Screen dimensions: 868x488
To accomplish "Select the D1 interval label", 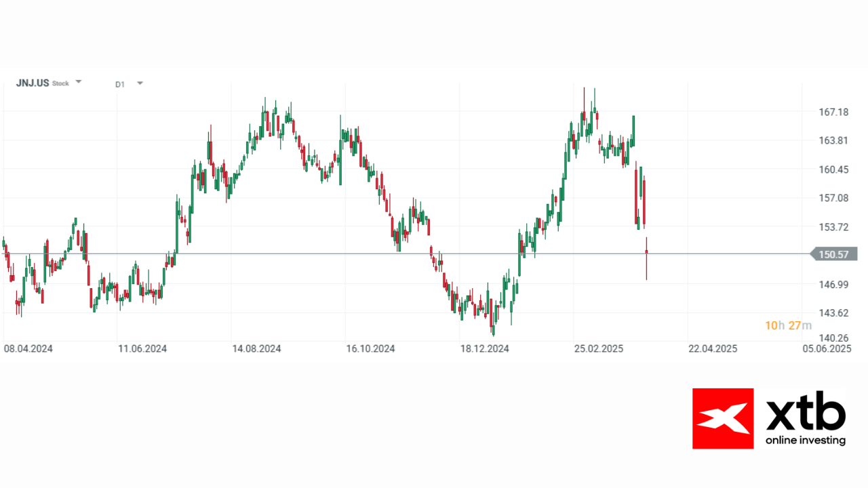I will click(x=120, y=84).
